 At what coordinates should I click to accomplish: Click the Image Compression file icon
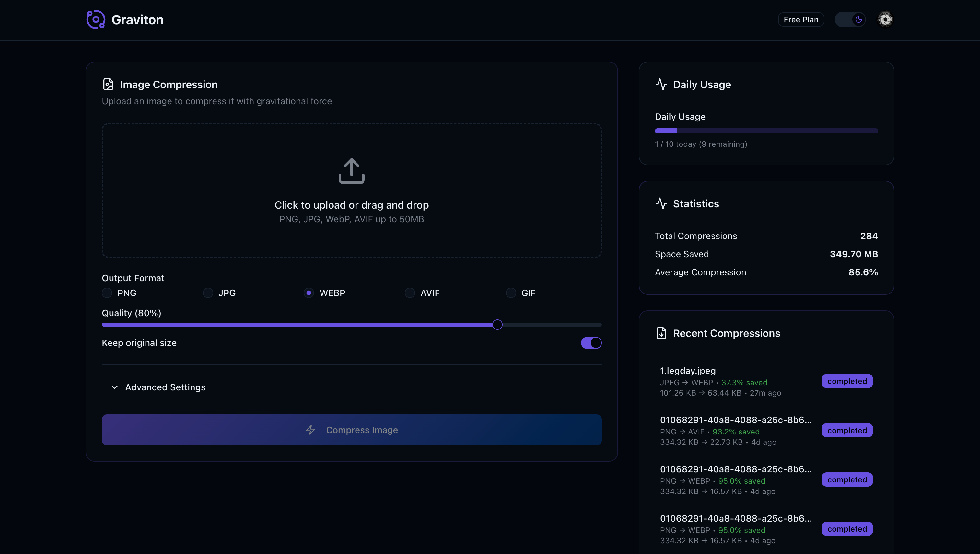tap(108, 85)
